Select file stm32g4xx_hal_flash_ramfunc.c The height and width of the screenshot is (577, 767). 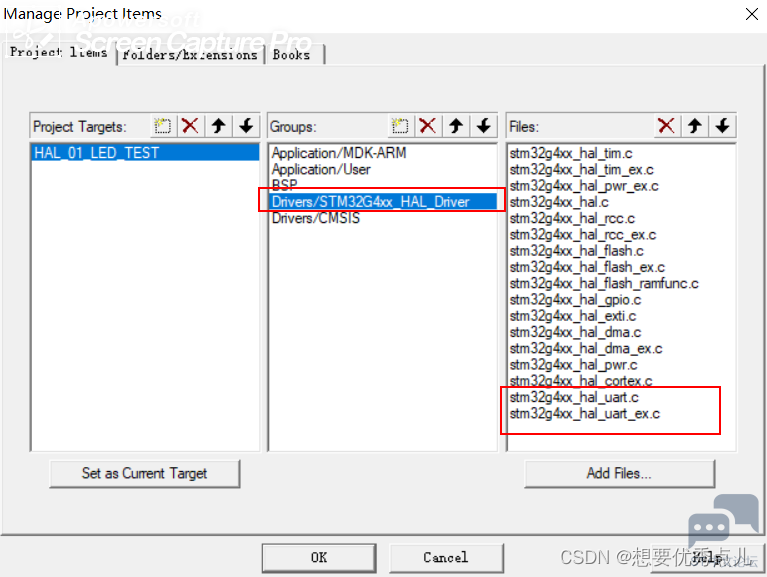coord(604,284)
